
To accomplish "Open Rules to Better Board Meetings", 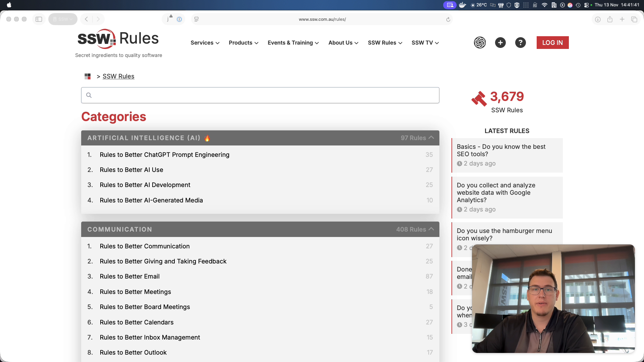I will 145,307.
